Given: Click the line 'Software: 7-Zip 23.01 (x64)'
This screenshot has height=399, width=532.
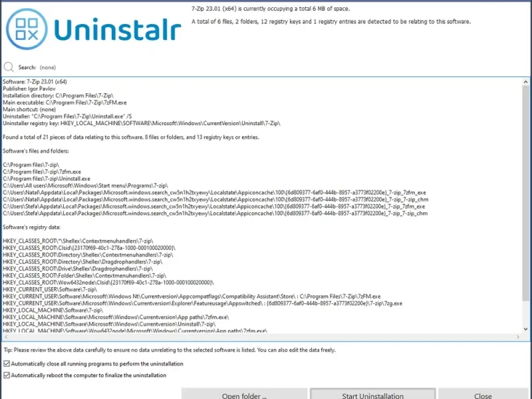Looking at the screenshot, I should (x=35, y=82).
